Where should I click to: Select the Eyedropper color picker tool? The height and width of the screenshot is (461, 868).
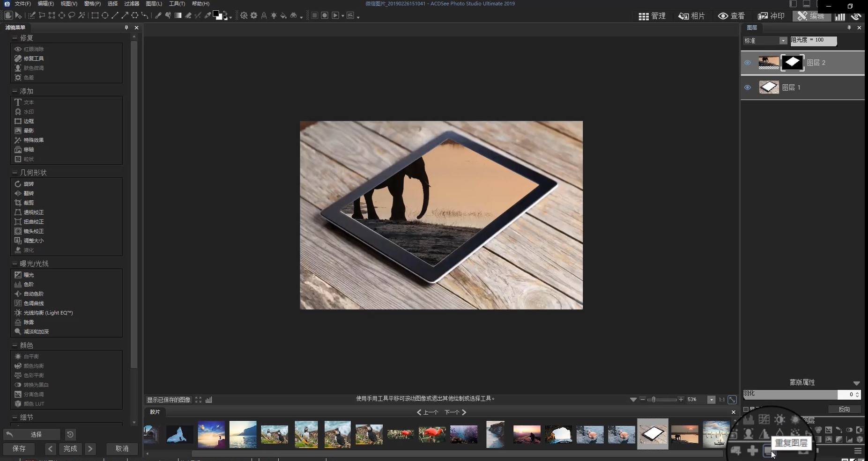[x=208, y=15]
